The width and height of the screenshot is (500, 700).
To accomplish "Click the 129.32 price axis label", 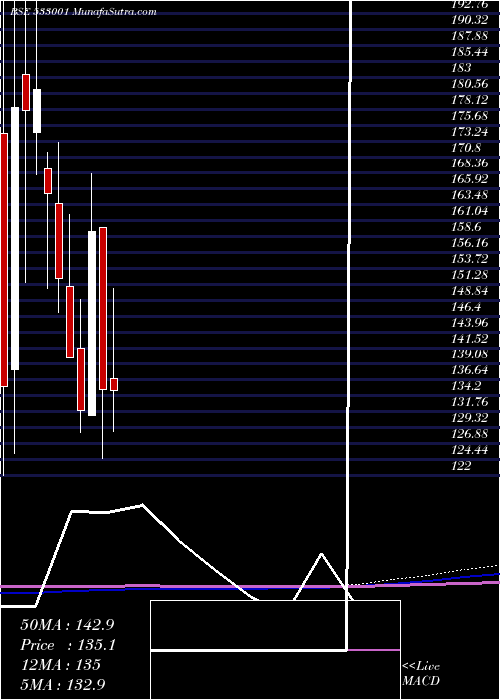I will click(x=470, y=418).
